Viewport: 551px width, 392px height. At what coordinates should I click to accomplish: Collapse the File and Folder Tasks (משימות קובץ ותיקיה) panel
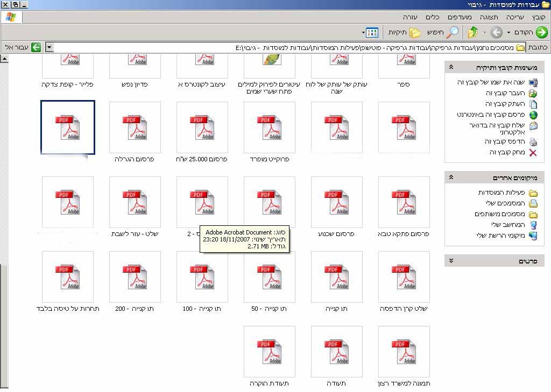(451, 67)
